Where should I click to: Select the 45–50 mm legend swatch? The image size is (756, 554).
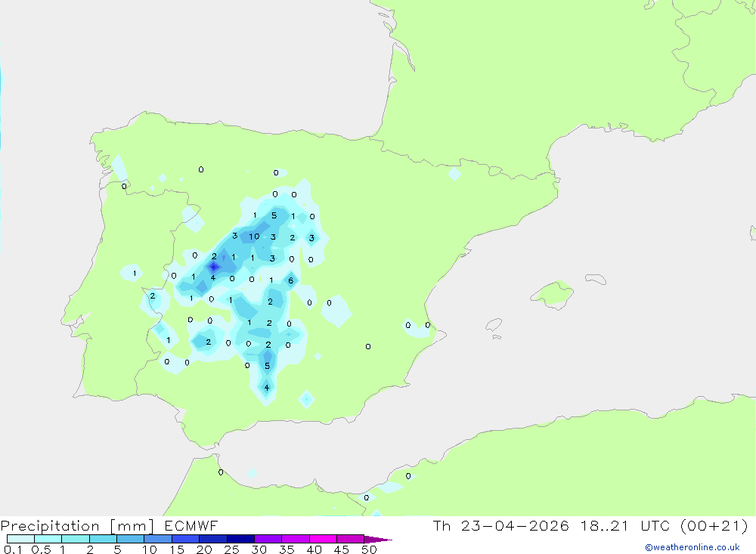(x=351, y=539)
